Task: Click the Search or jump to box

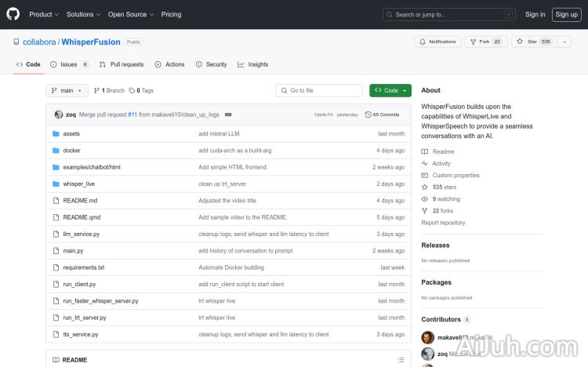Action: pyautogui.click(x=449, y=14)
